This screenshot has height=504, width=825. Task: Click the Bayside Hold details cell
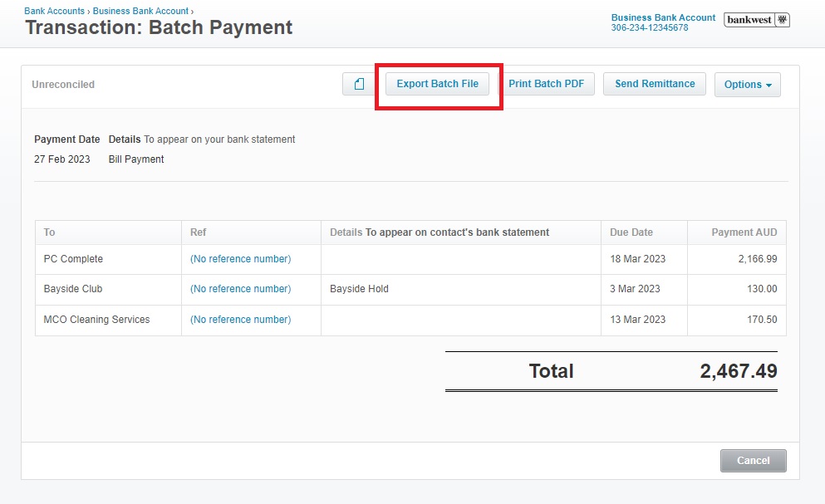461,289
